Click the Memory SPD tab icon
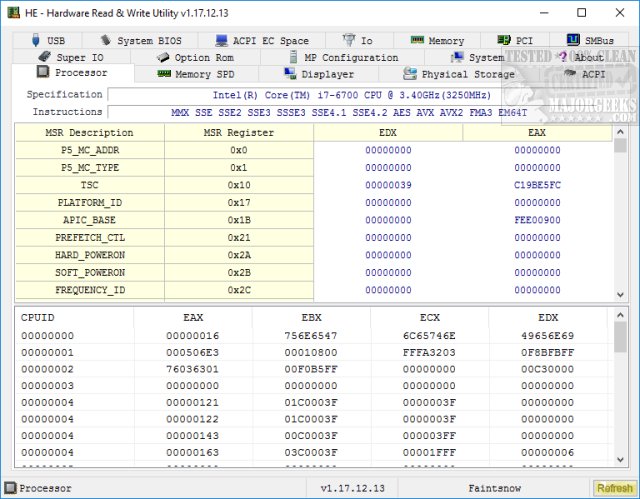The height and width of the screenshot is (499, 640). 163,74
